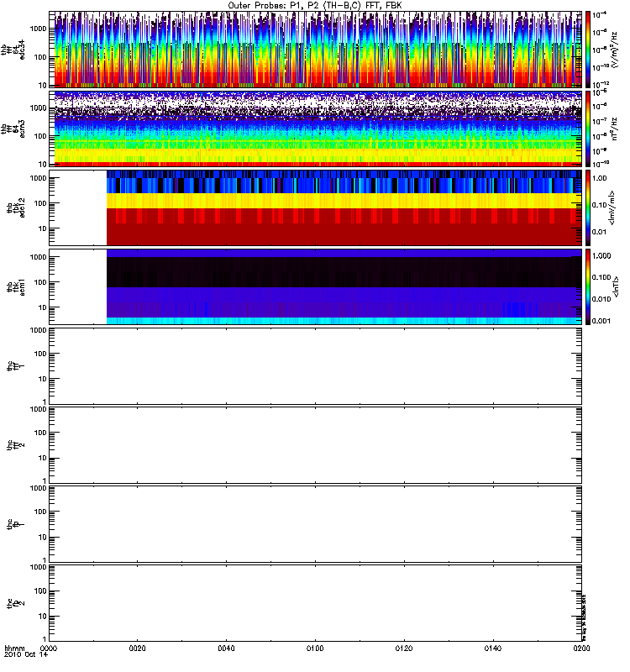
Task: Select the thb fbk edc12 filter bank panel
Action: 316,207
